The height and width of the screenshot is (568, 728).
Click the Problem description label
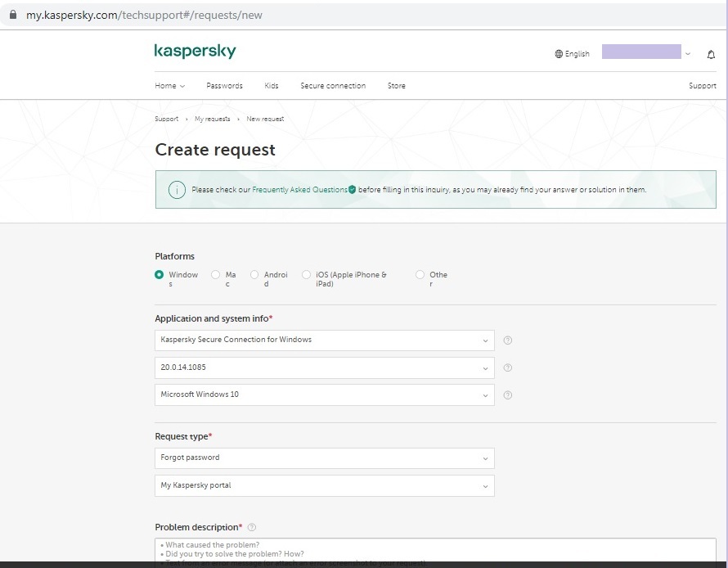tap(199, 527)
